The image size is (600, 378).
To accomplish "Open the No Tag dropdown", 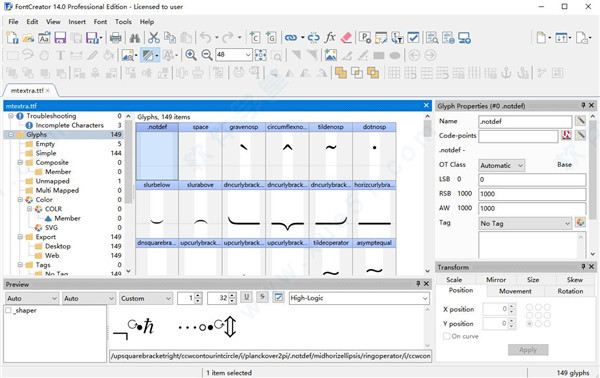I will (x=525, y=223).
